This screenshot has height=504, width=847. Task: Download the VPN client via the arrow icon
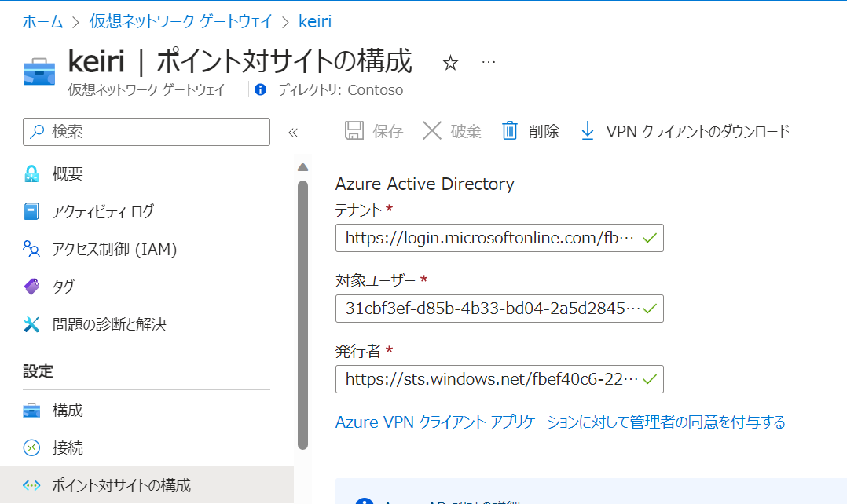587,131
